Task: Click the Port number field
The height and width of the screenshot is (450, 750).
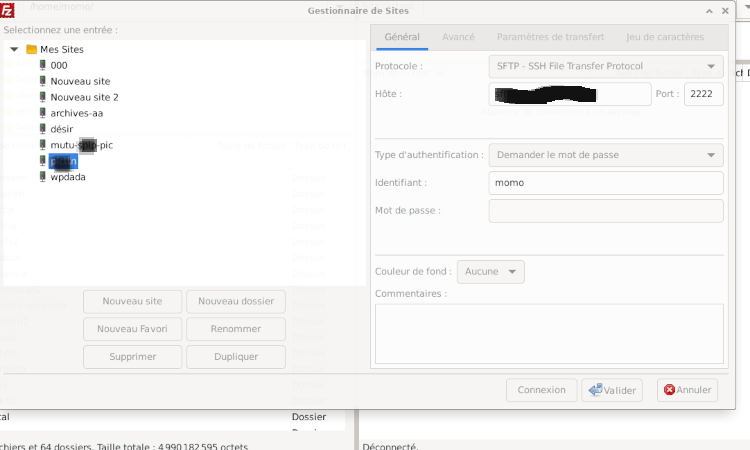Action: click(x=703, y=94)
